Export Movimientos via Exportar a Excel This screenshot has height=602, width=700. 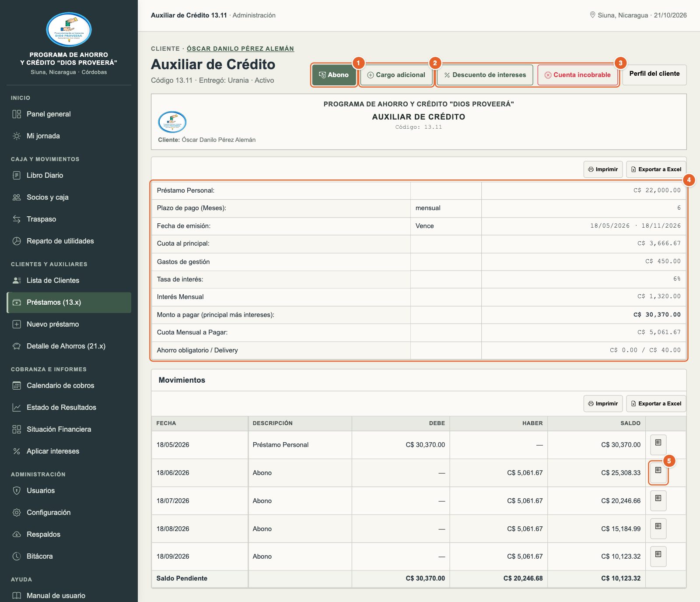click(656, 404)
